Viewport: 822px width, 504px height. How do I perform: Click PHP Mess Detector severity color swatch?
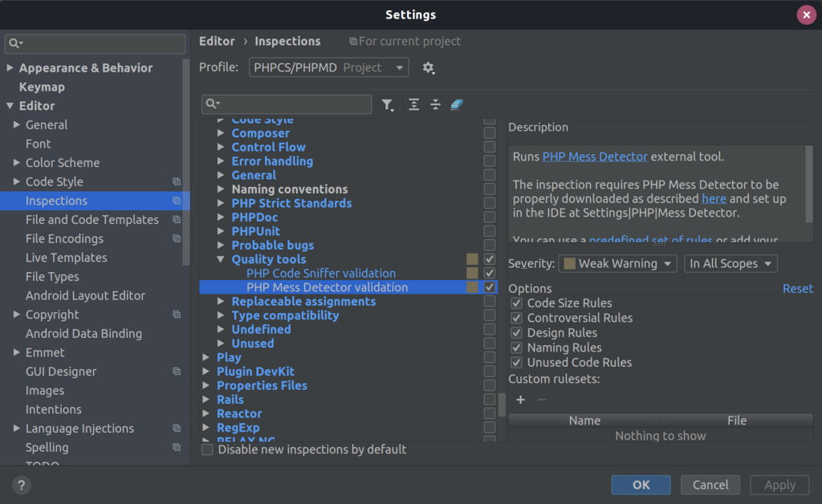[x=472, y=287]
